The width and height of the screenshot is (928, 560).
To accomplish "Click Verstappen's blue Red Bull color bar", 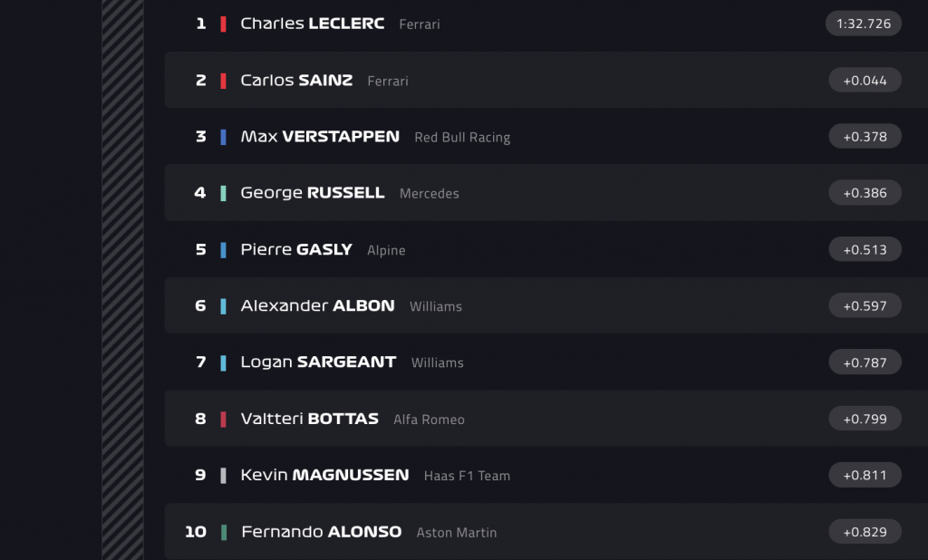I will pos(223,137).
